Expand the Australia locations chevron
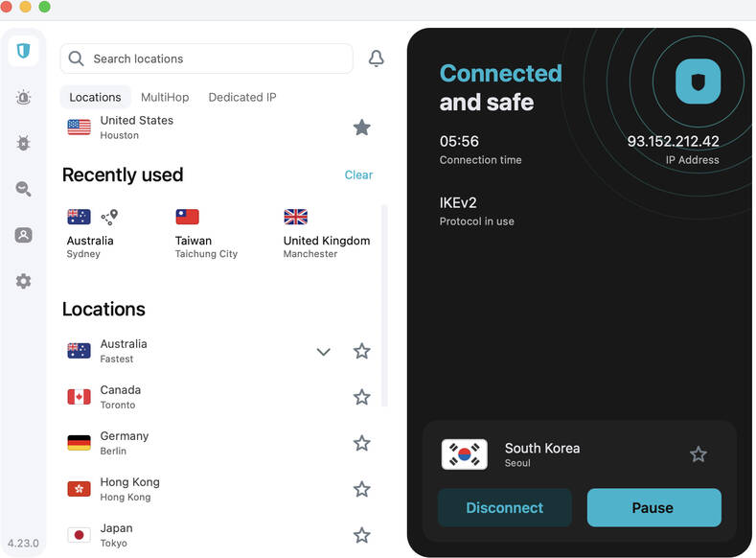This screenshot has width=756, height=558. [323, 352]
